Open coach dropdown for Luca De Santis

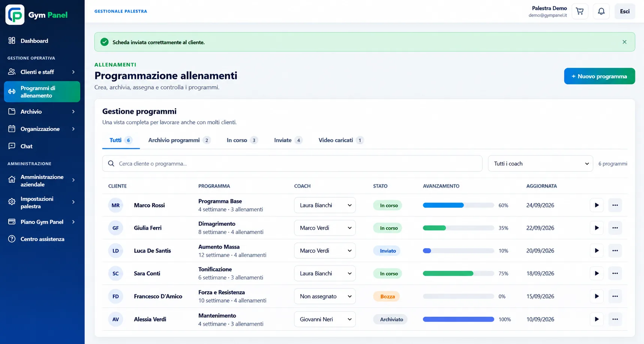click(325, 251)
